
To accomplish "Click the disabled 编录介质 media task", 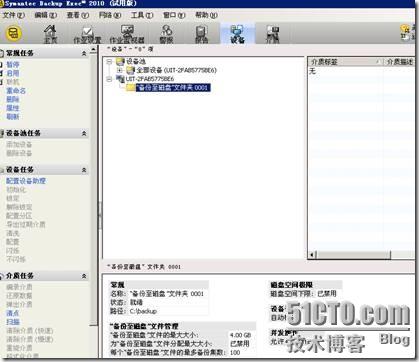I will 19,287.
